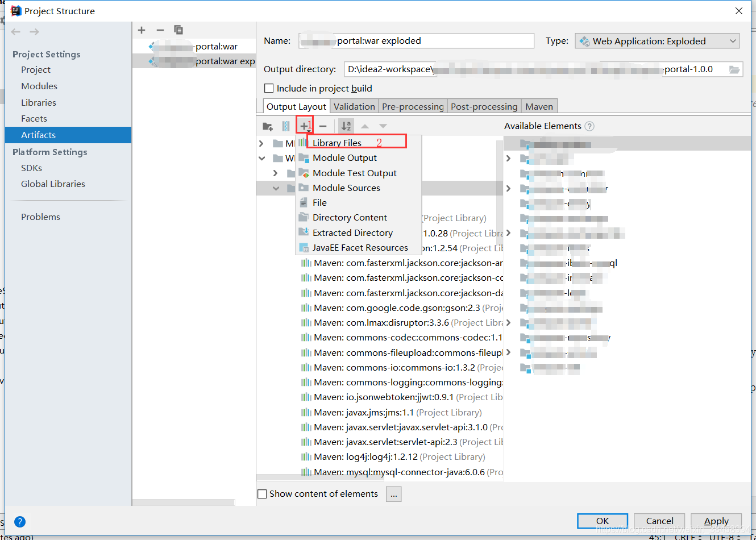Go back with the left arrow

[16, 32]
